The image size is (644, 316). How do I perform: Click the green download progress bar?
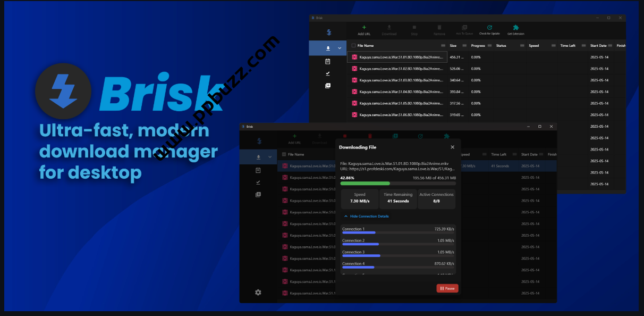(x=365, y=184)
